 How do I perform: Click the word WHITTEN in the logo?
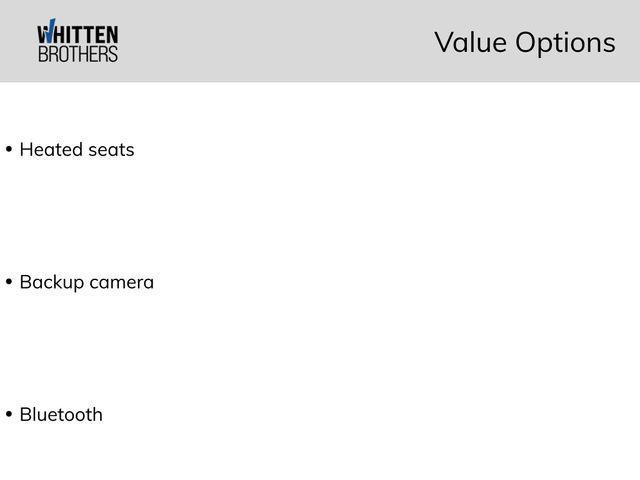pyautogui.click(x=80, y=34)
